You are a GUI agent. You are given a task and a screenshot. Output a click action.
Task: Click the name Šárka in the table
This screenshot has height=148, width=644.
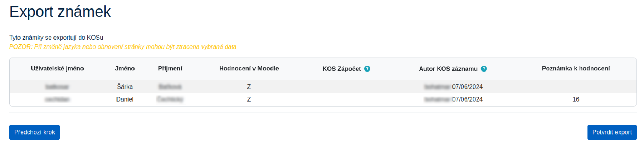tap(125, 87)
